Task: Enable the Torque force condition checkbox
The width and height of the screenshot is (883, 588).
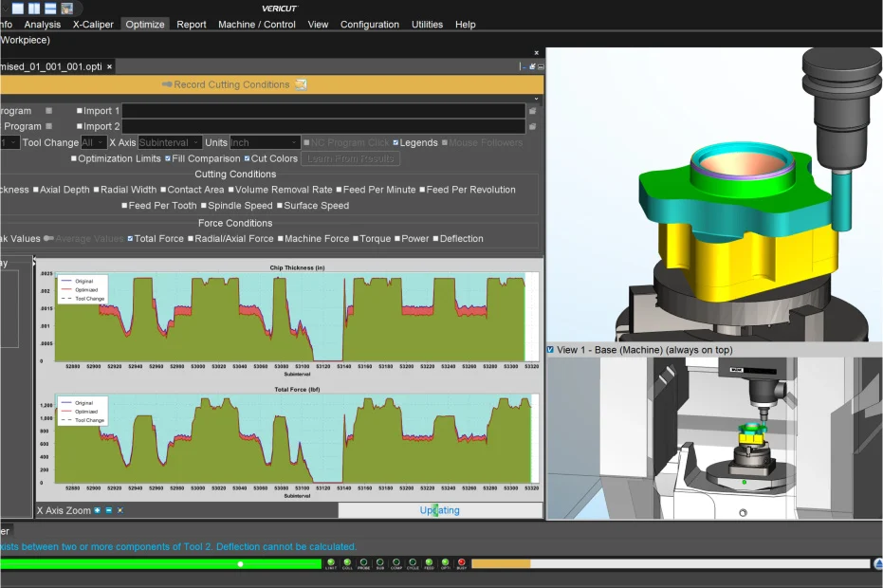Action: coord(356,239)
